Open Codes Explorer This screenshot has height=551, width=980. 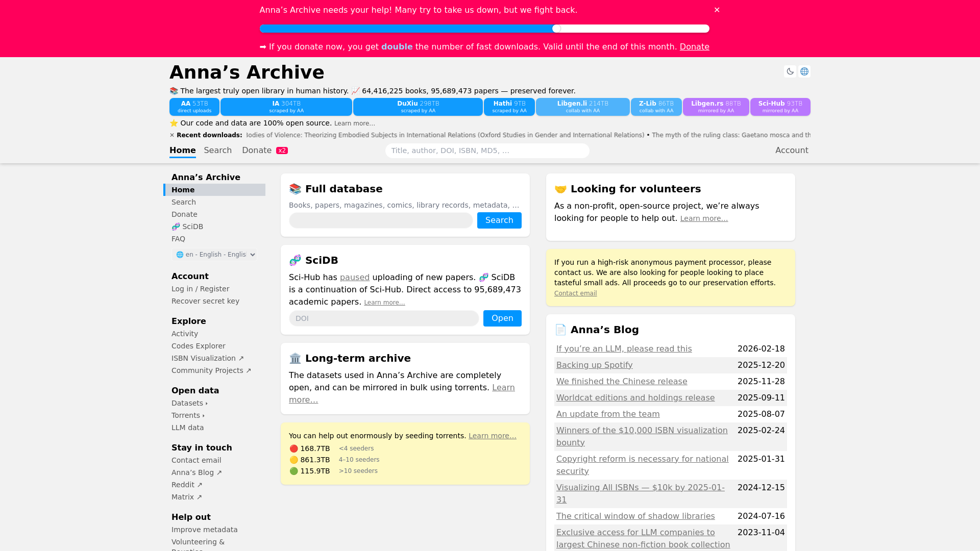pos(198,346)
